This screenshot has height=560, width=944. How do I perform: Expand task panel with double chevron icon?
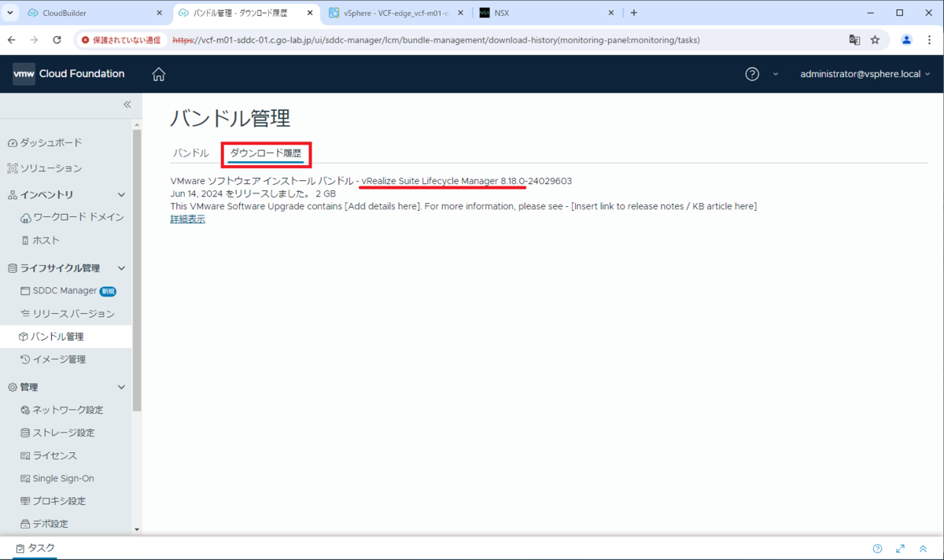pos(924,549)
